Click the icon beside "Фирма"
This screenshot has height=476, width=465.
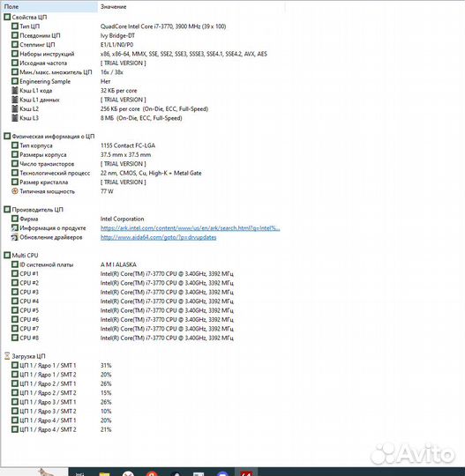point(15,219)
